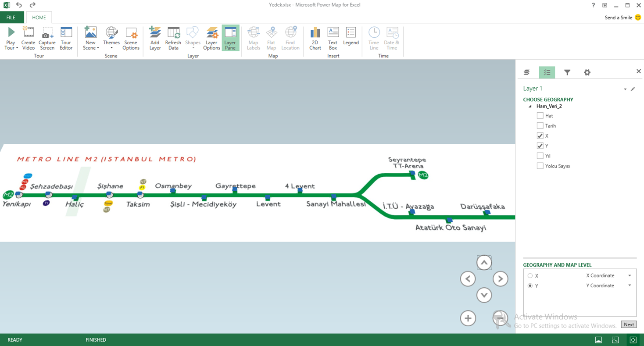Click the Next button
The image size is (644, 346).
coord(629,325)
